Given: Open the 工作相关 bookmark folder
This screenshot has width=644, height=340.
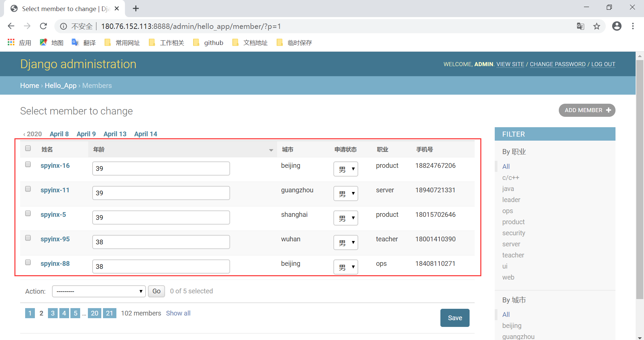Looking at the screenshot, I should pos(166,43).
